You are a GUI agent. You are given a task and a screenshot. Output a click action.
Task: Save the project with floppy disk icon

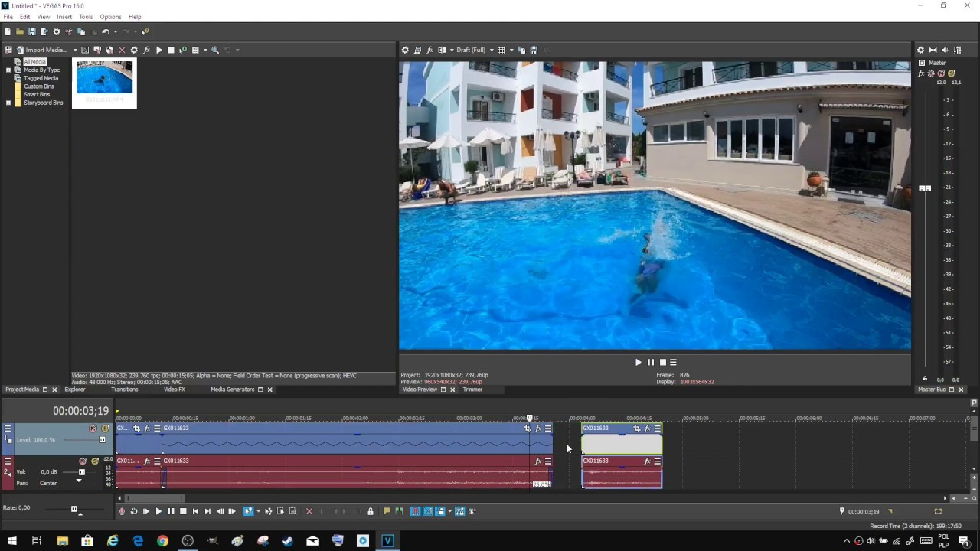point(32,31)
